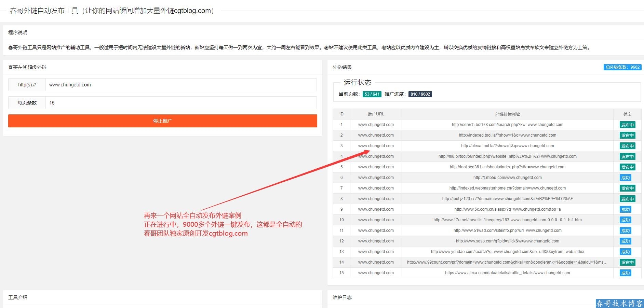Open the alexa.com traffic details link
The height and width of the screenshot is (308, 644).
tap(507, 273)
